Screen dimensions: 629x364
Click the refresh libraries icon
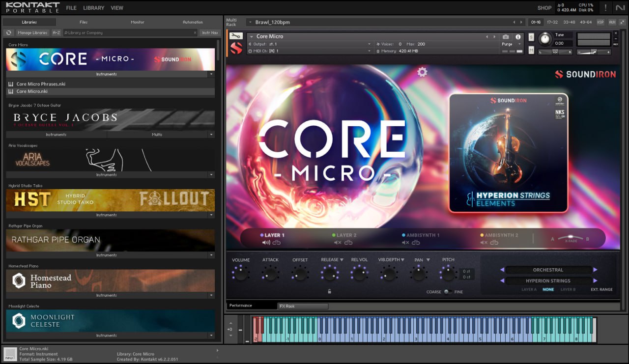(8, 33)
